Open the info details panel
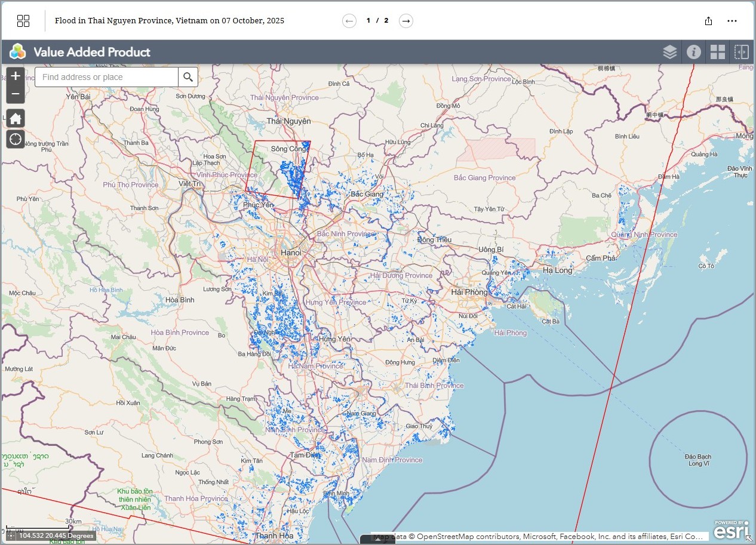This screenshot has width=756, height=545. click(693, 52)
